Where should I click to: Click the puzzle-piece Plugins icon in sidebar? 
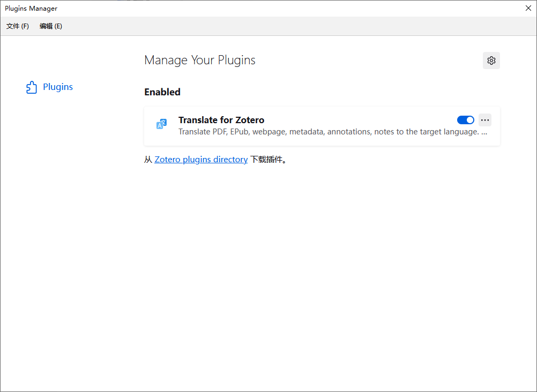coord(32,87)
